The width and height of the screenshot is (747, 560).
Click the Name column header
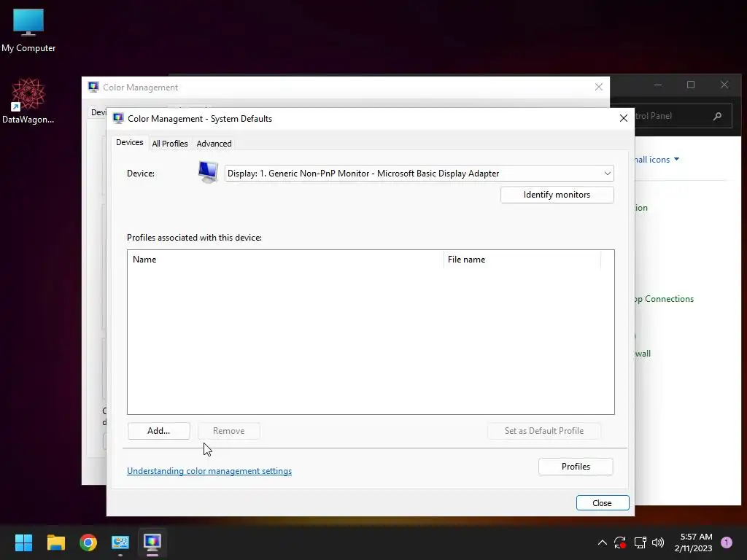click(x=285, y=260)
